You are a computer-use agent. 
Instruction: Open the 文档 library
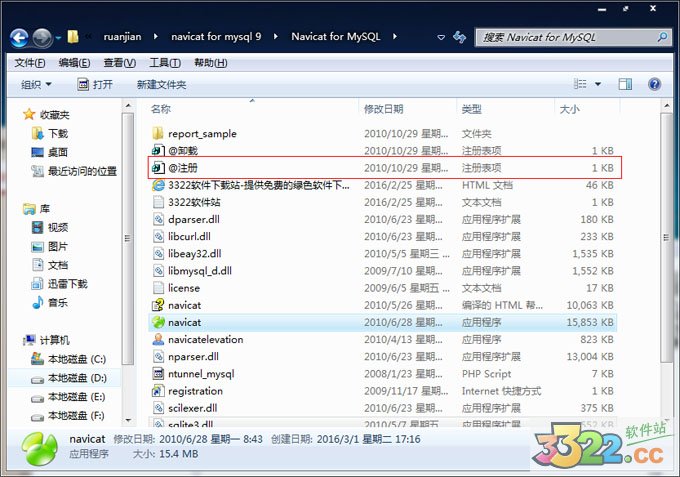58,265
